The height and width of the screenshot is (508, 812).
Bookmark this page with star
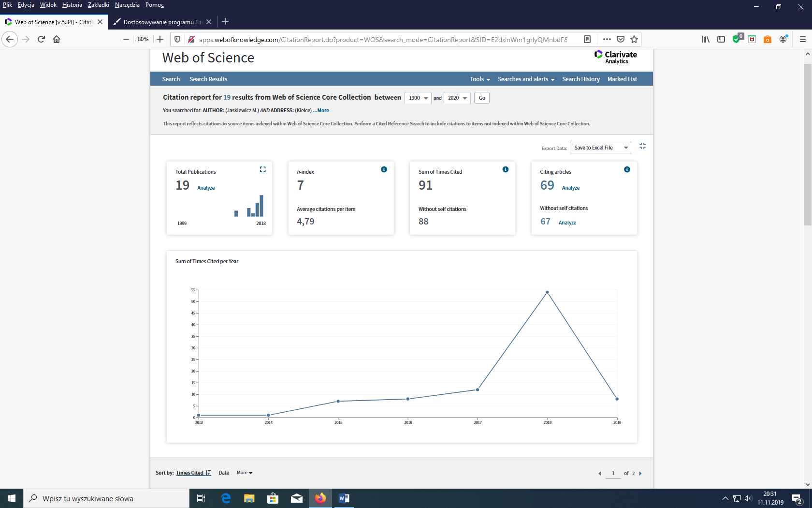point(634,39)
